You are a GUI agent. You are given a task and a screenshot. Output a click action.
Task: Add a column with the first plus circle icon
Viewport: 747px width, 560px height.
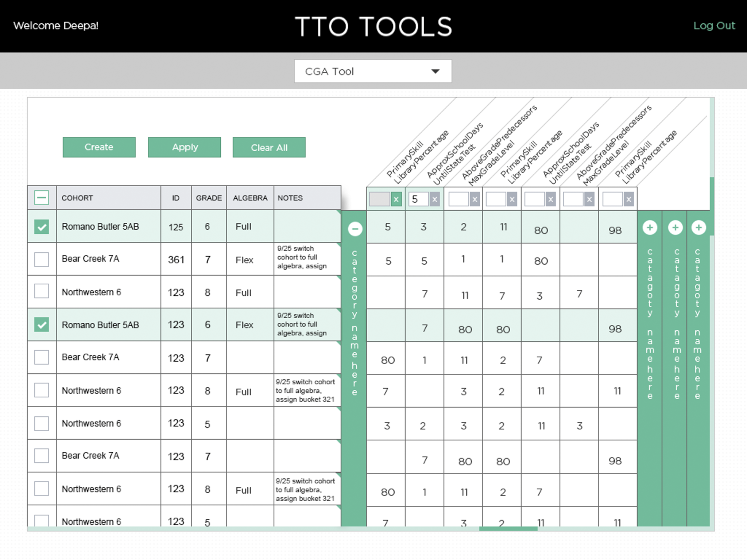[650, 227]
